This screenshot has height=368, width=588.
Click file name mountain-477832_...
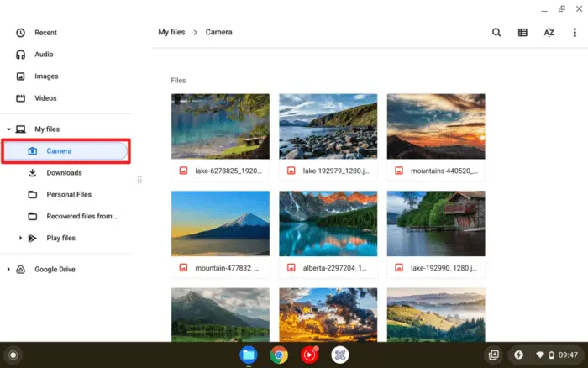tap(227, 268)
